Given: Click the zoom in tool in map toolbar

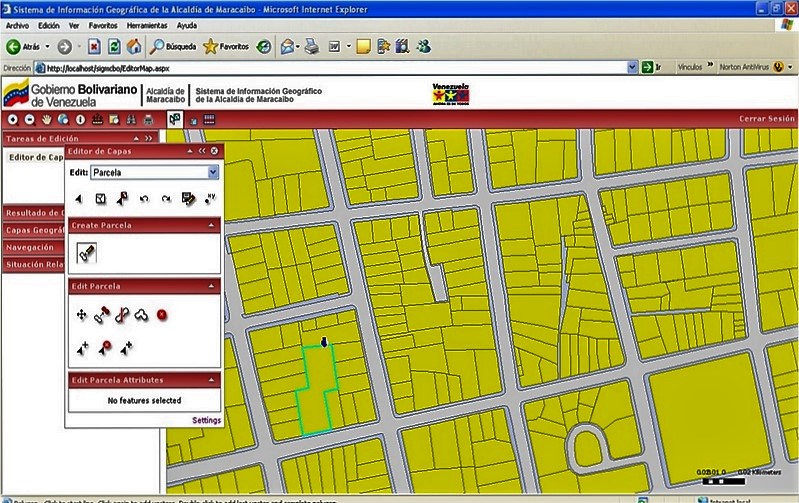Looking at the screenshot, I should click(13, 119).
